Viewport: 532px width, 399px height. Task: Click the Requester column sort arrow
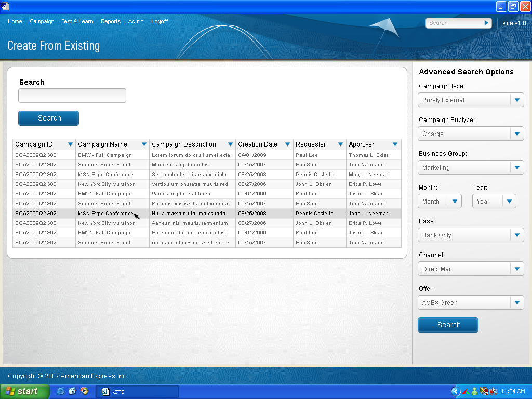point(340,144)
